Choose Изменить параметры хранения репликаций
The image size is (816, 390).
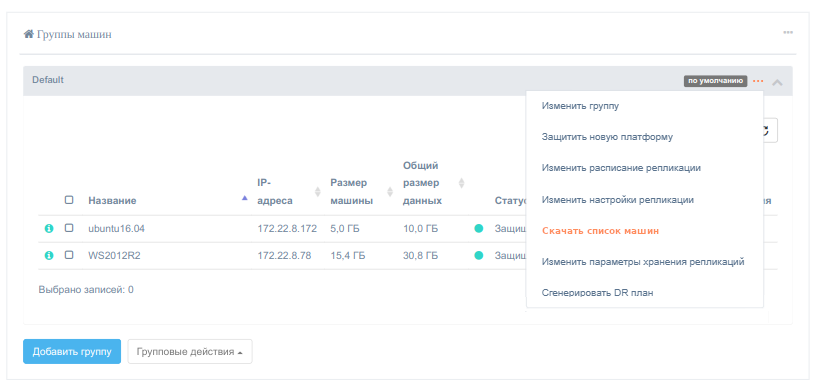coord(643,262)
